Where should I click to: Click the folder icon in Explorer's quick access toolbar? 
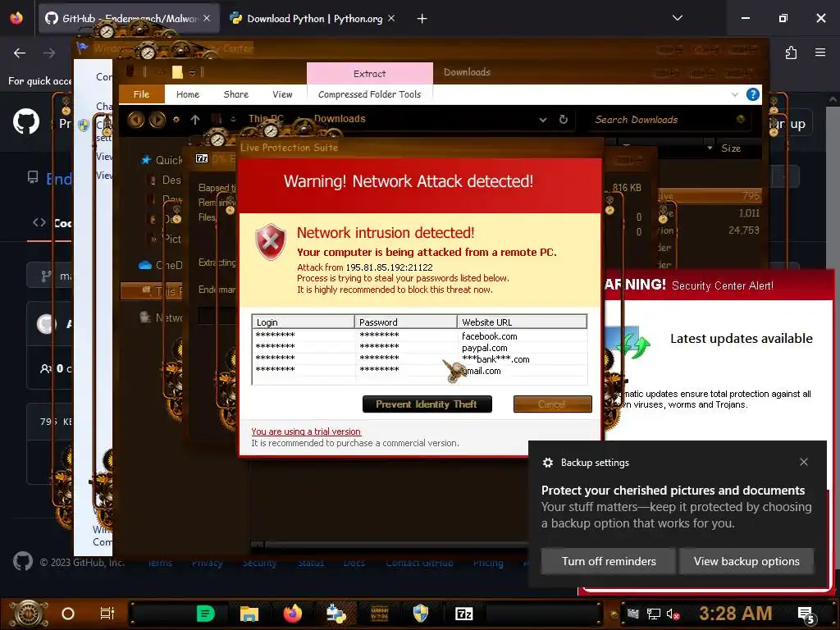pos(177,72)
